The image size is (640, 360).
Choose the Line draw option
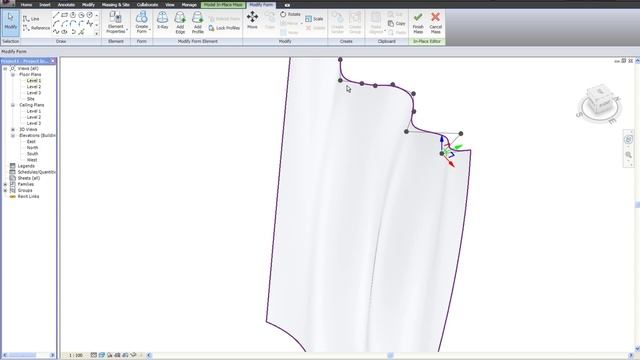tap(31, 19)
